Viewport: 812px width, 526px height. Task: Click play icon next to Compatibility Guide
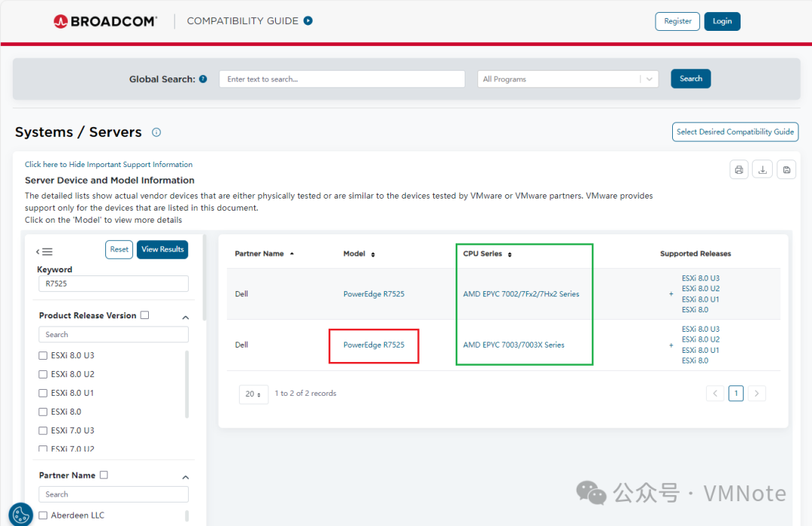(308, 21)
